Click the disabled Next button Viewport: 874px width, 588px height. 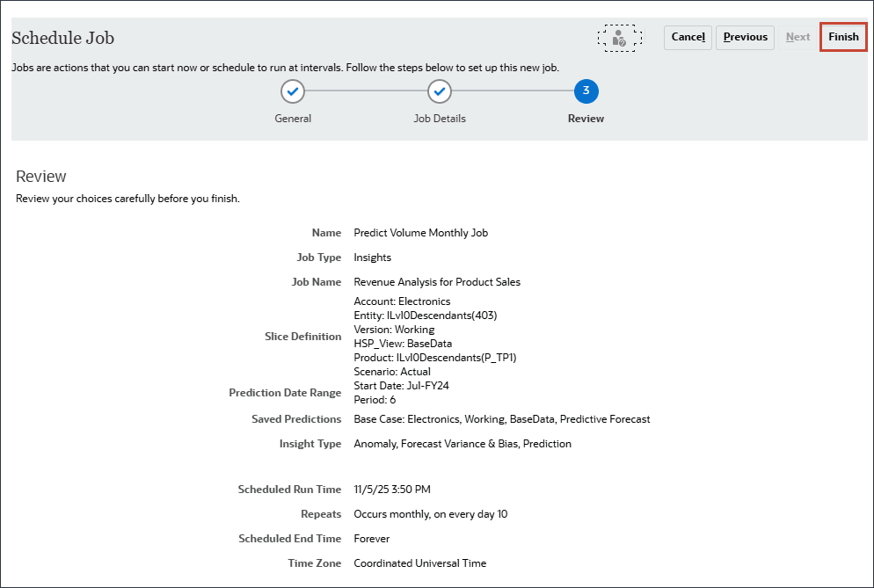pos(798,37)
